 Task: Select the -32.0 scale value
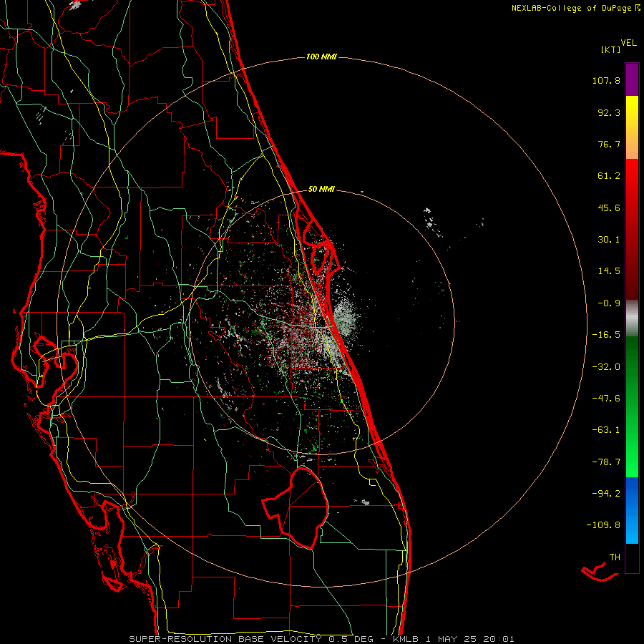(x=606, y=367)
